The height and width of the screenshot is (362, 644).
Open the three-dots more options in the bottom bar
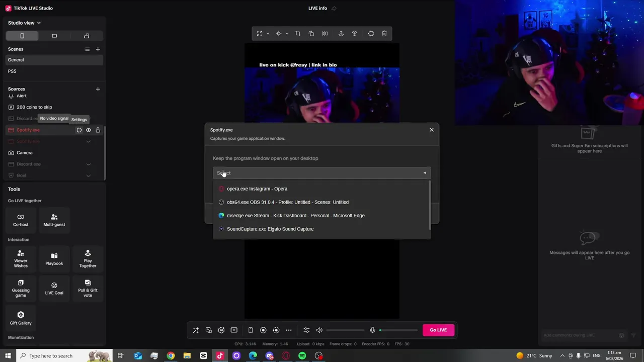click(289, 330)
